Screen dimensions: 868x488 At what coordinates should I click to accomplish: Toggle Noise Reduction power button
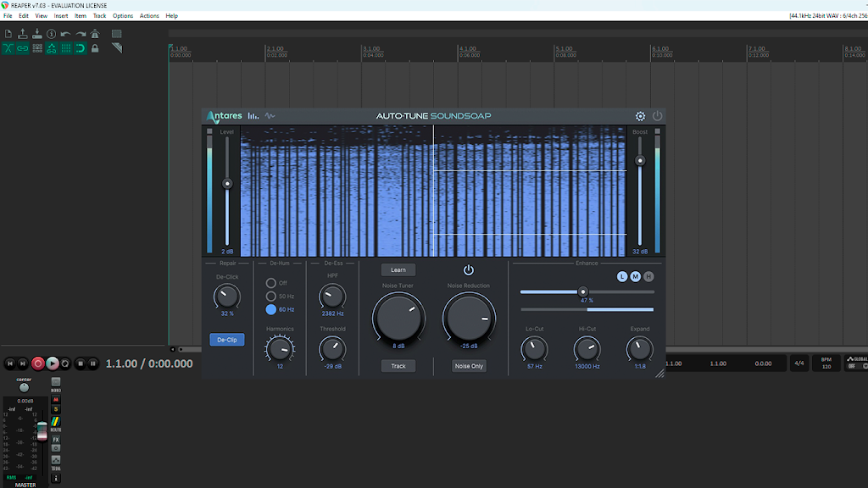pyautogui.click(x=468, y=270)
